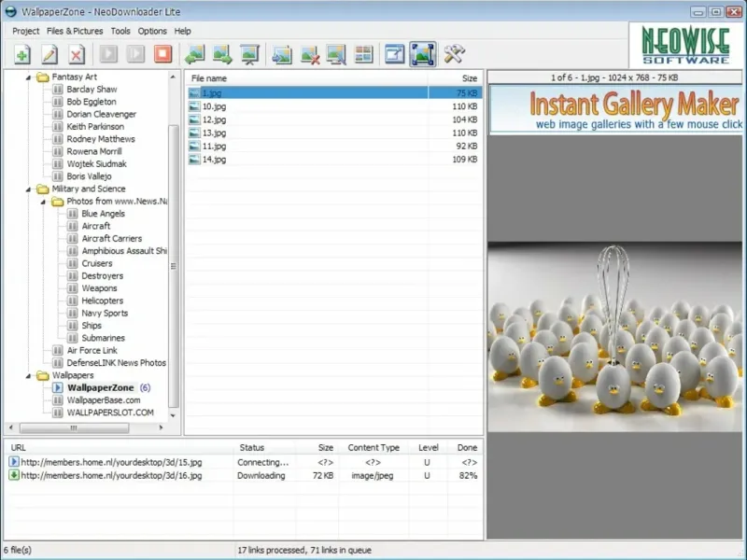
Task: Select the Submarines project
Action: 104,338
